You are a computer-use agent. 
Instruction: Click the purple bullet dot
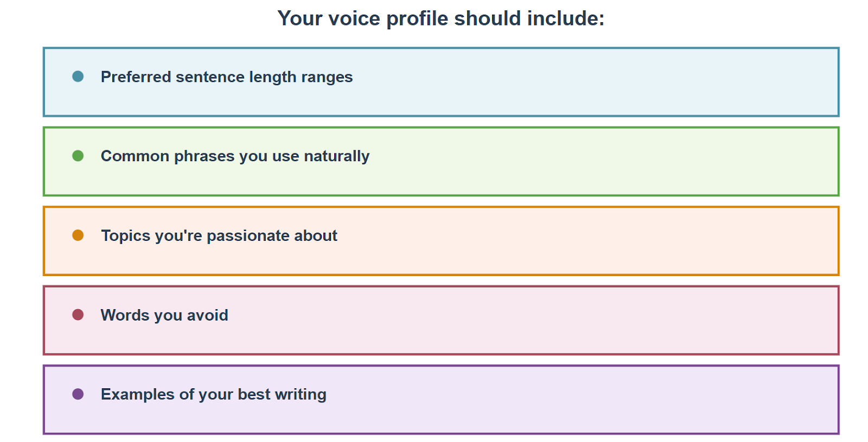(78, 394)
